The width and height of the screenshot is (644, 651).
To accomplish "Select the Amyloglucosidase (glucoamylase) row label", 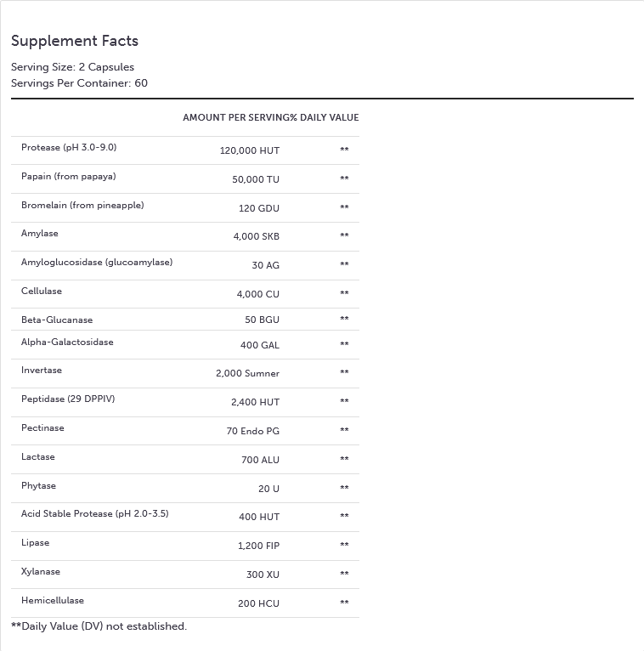I will [x=97, y=263].
